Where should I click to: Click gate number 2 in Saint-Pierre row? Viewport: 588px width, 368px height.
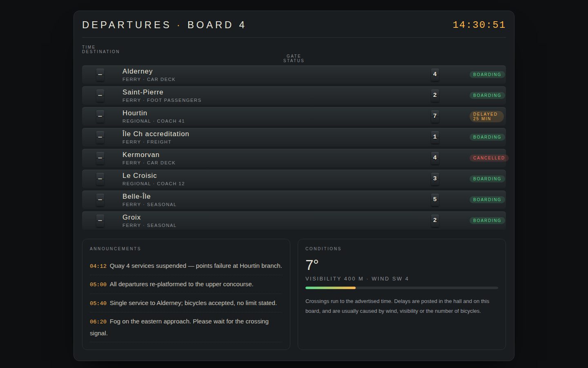click(435, 95)
